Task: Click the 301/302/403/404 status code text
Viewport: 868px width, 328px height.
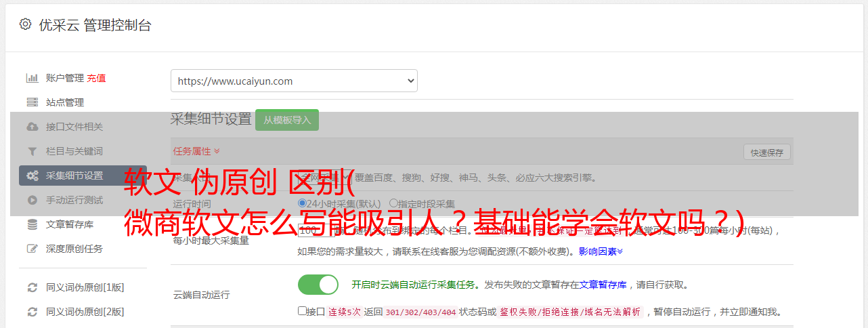Action: coord(420,312)
